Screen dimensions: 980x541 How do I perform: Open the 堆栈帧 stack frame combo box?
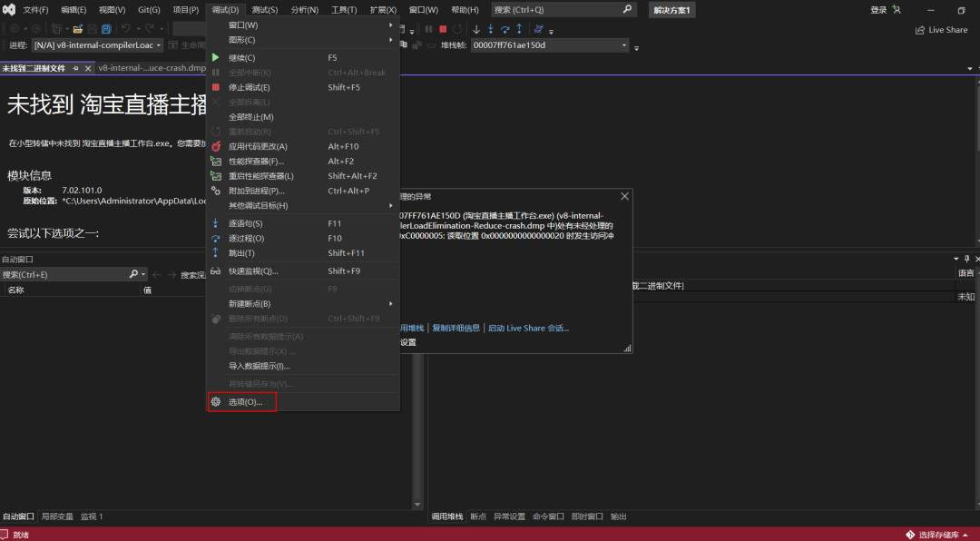(x=549, y=45)
